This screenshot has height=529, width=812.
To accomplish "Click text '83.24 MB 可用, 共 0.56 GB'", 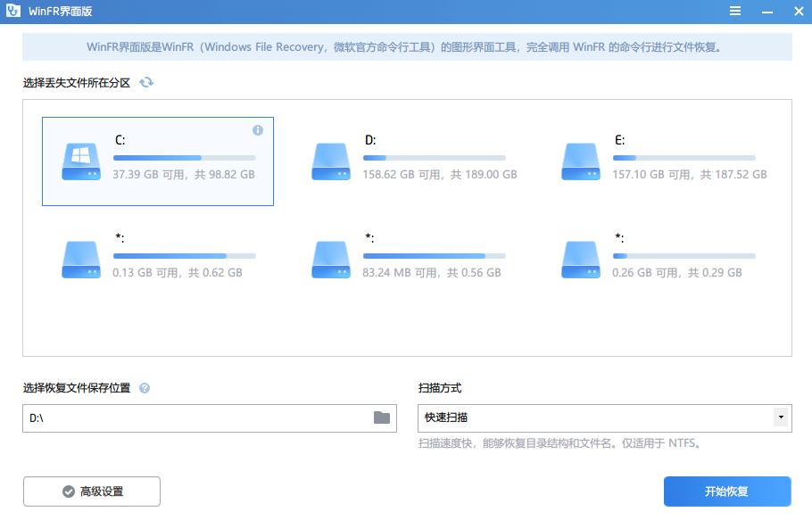I will [x=431, y=273].
